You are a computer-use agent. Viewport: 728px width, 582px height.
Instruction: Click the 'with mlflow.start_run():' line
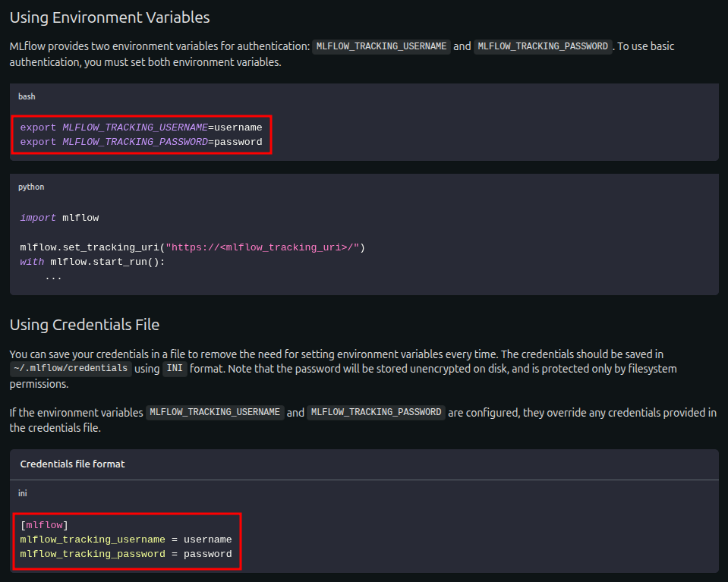pyautogui.click(x=93, y=262)
